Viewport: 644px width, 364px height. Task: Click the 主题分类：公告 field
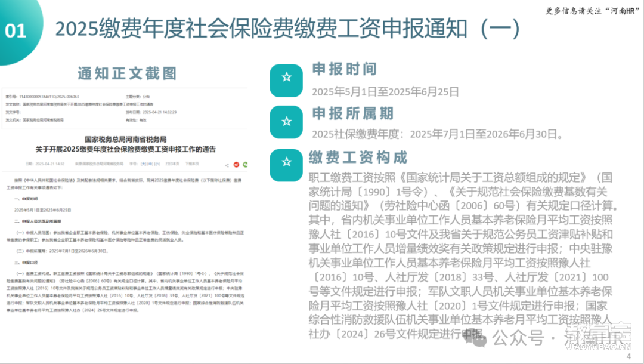click(x=138, y=97)
